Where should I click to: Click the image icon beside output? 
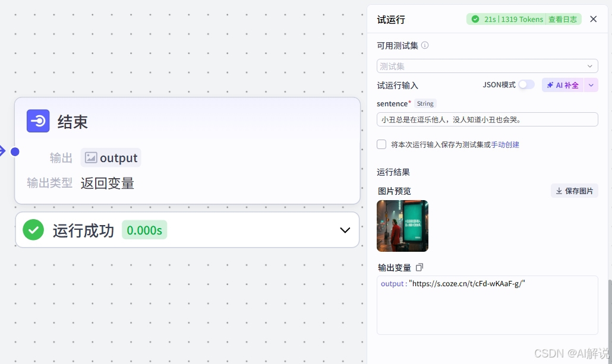point(90,157)
